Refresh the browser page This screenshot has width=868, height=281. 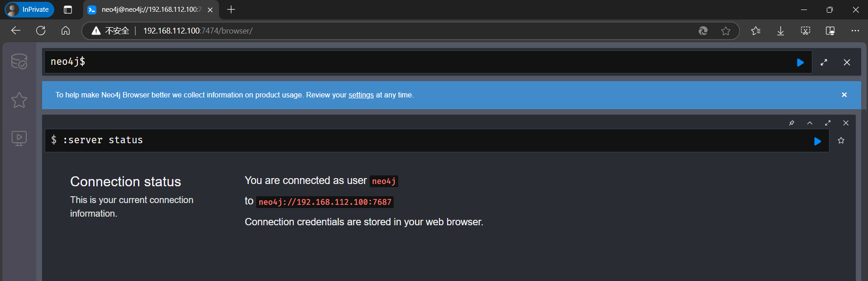click(x=41, y=31)
